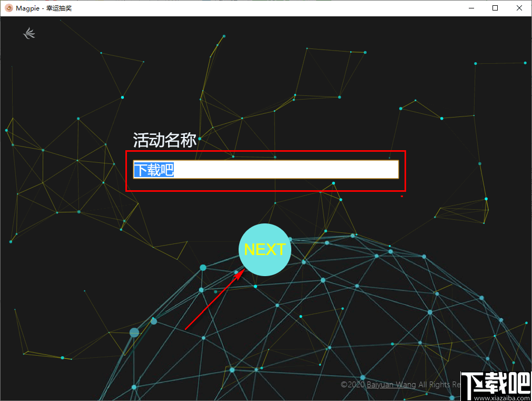
Task: Minimize the Magpie window
Action: (471, 8)
